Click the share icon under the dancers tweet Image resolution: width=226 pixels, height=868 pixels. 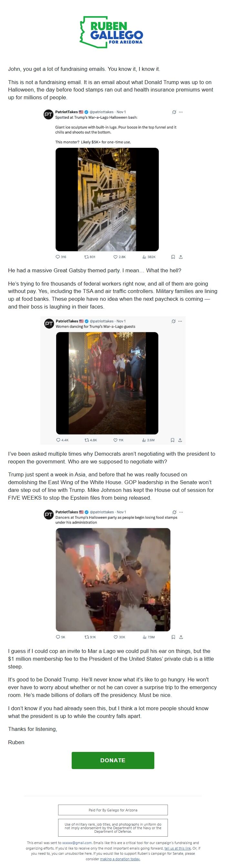(x=181, y=637)
